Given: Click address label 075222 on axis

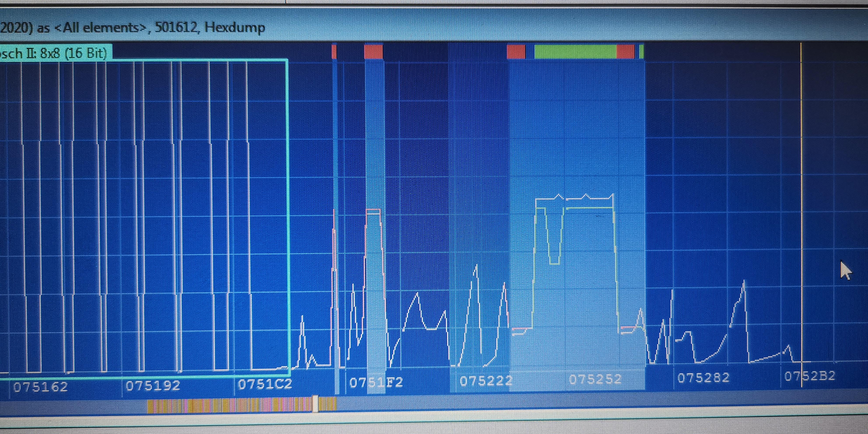Looking at the screenshot, I should pos(486,381).
